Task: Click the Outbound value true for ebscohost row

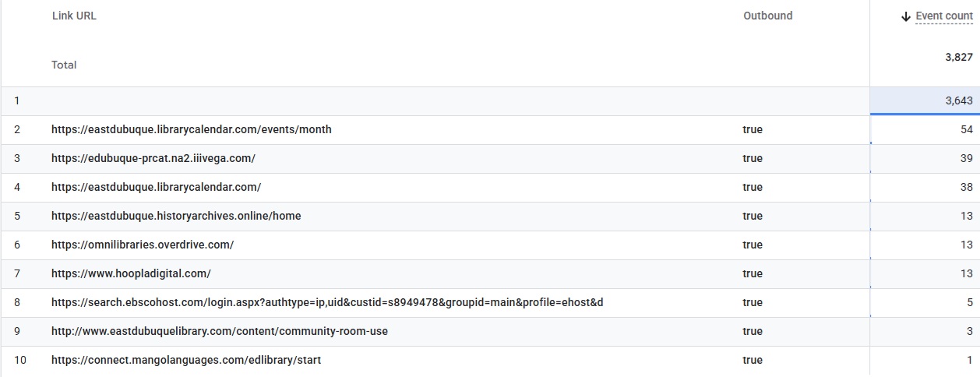Action: pyautogui.click(x=753, y=302)
